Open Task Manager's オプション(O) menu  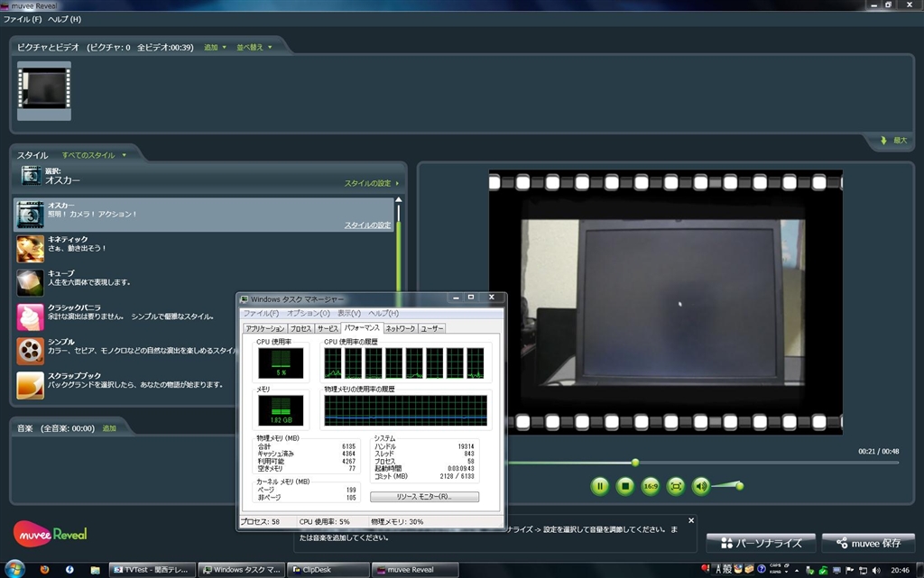pyautogui.click(x=309, y=313)
